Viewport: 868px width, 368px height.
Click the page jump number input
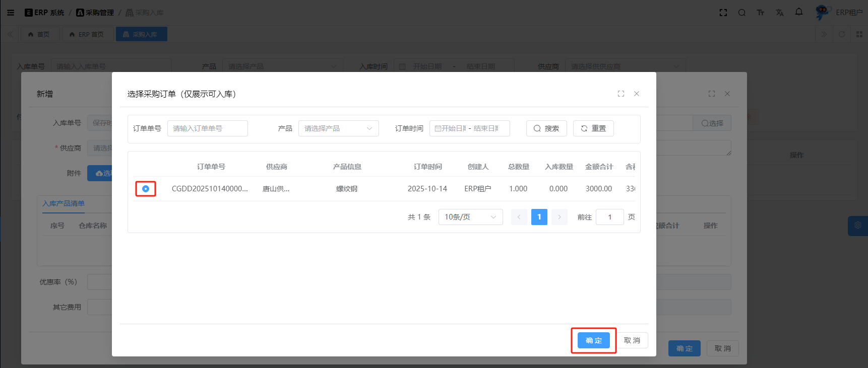tap(609, 217)
